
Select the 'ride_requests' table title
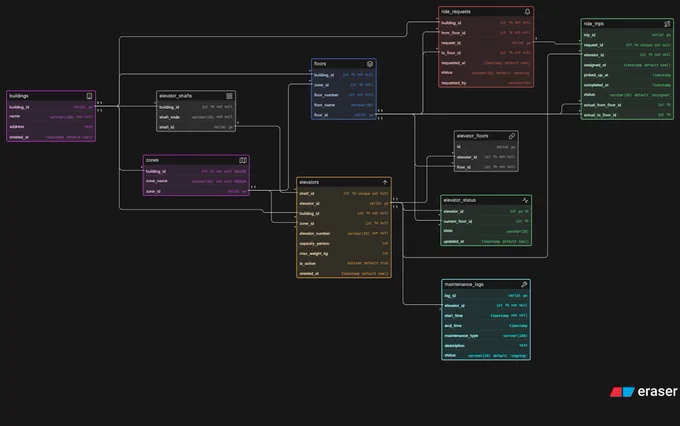coord(456,12)
